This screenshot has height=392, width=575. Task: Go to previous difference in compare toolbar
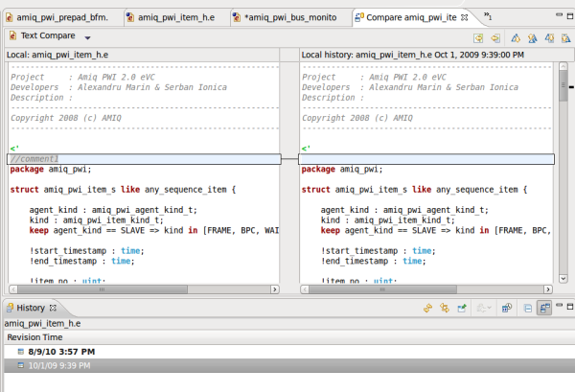click(x=533, y=37)
